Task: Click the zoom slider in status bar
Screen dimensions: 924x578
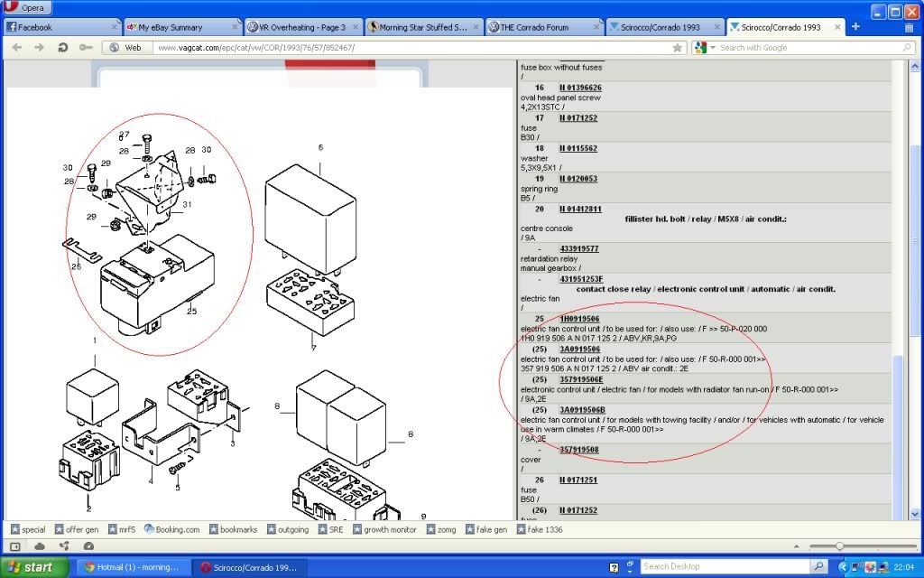Action: click(840, 546)
